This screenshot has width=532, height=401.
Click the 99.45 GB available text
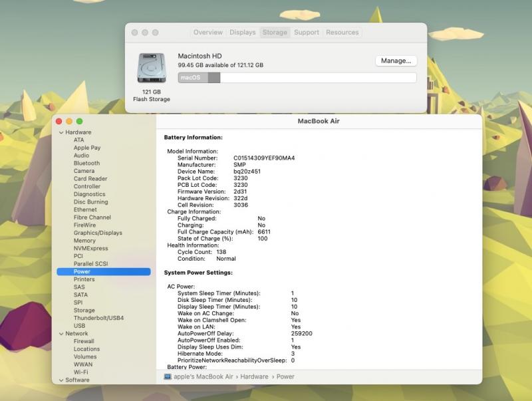[221, 65]
